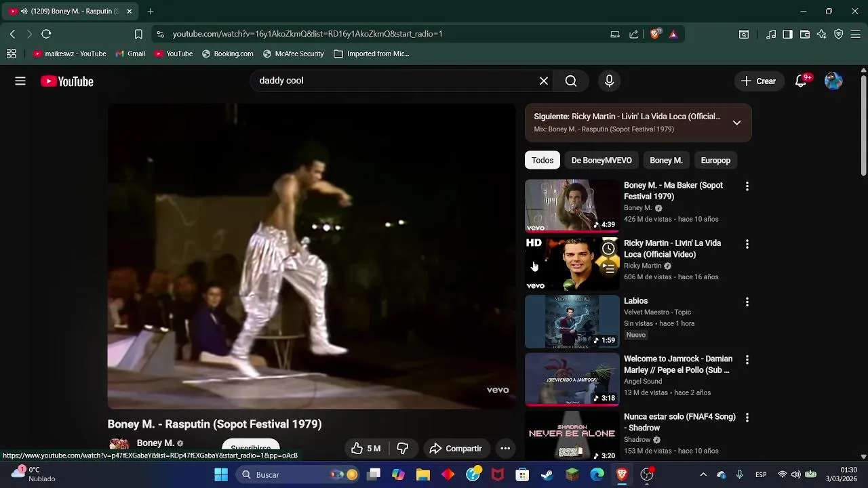The width and height of the screenshot is (868, 488).
Task: Open Boney M. channel avatar
Action: [x=119, y=444]
